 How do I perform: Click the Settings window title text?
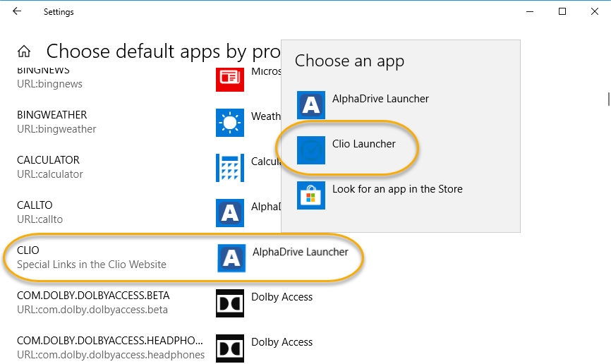coord(59,12)
